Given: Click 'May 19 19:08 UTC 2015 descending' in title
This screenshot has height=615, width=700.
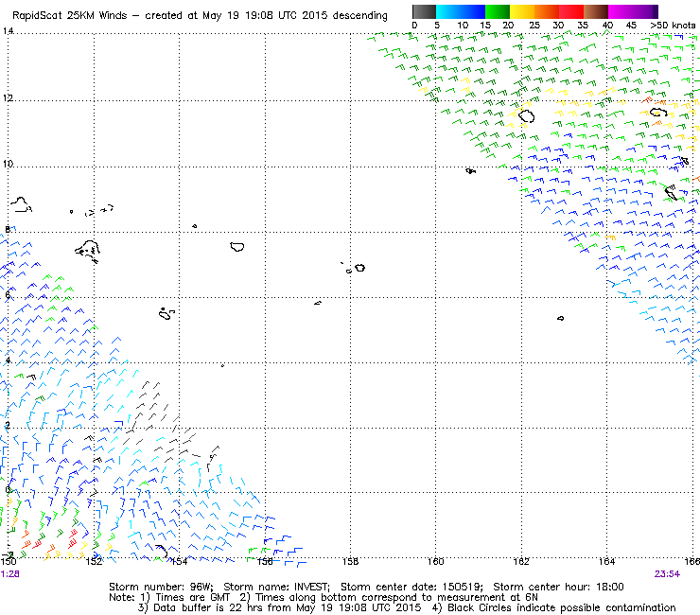Looking at the screenshot, I should pyautogui.click(x=294, y=16).
